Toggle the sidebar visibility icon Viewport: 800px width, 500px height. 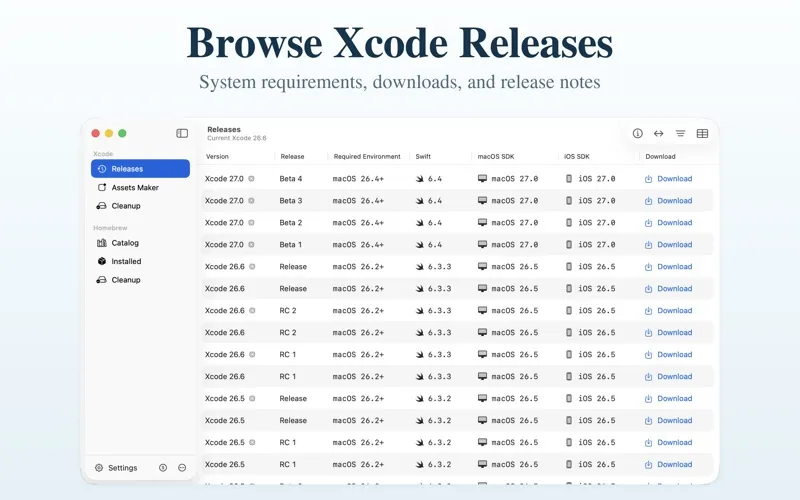(182, 134)
